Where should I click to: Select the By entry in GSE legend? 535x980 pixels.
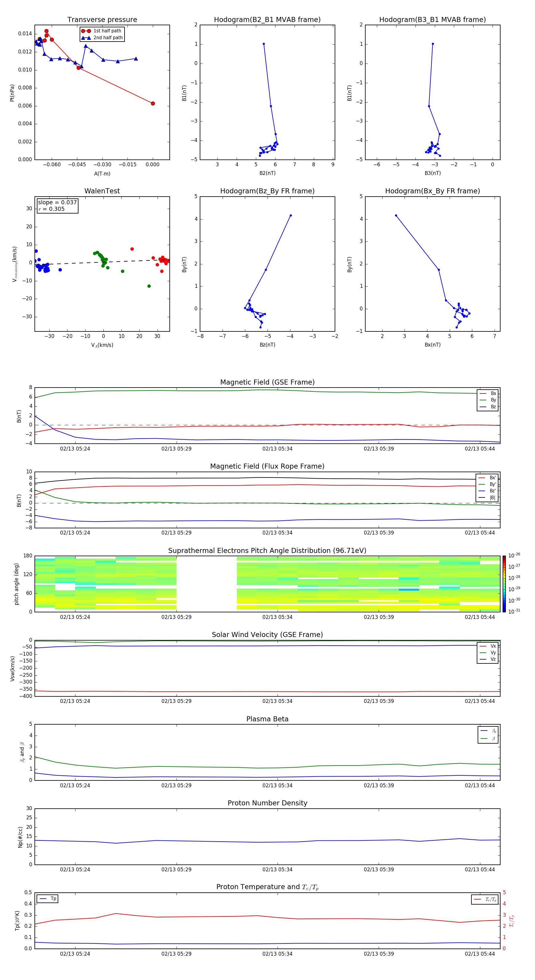point(488,400)
